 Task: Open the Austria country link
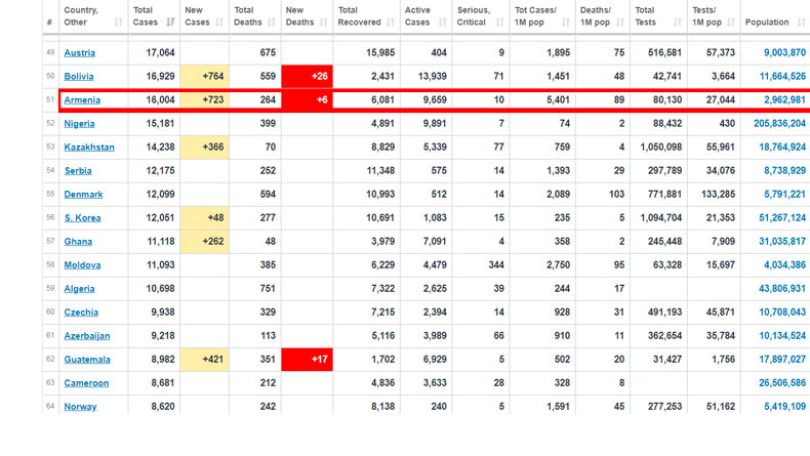pyautogui.click(x=80, y=53)
